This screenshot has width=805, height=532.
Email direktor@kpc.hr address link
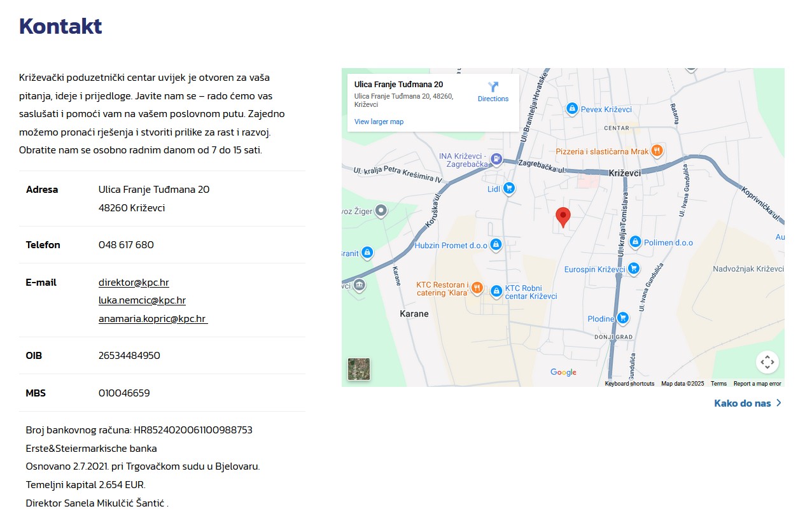[x=134, y=283]
